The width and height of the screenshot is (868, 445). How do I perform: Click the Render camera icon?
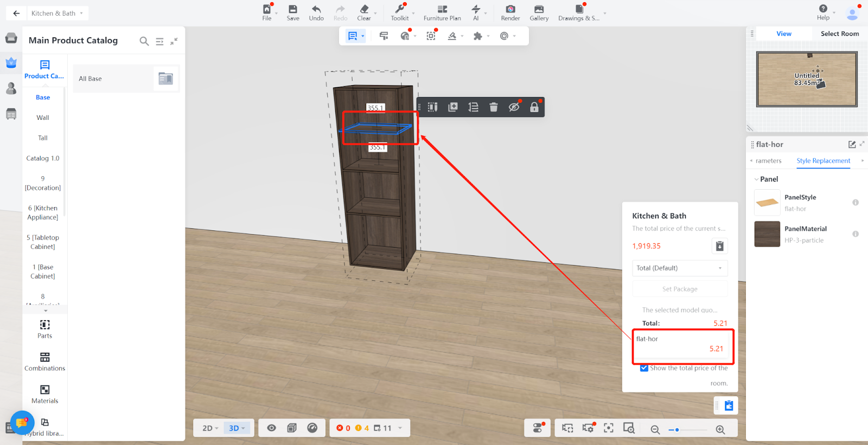tap(510, 9)
